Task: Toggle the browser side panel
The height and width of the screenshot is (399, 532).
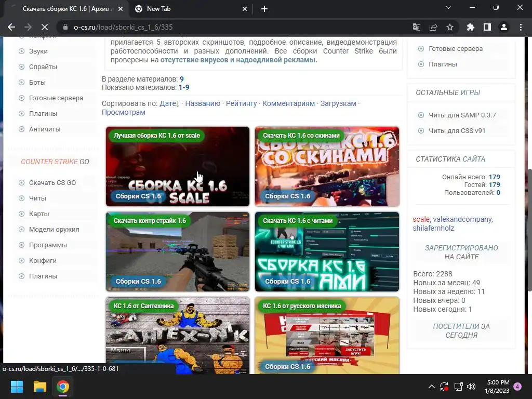Action: click(487, 27)
